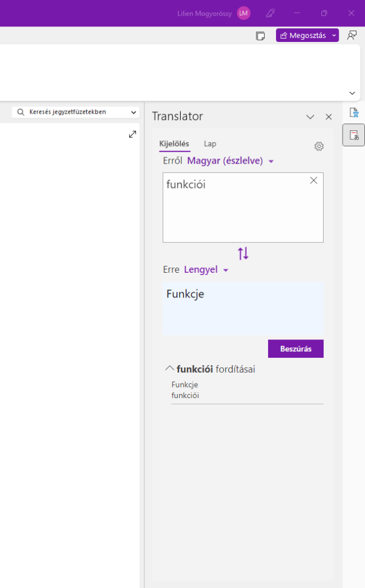
Task: Swap source and target languages
Action: pyautogui.click(x=243, y=253)
